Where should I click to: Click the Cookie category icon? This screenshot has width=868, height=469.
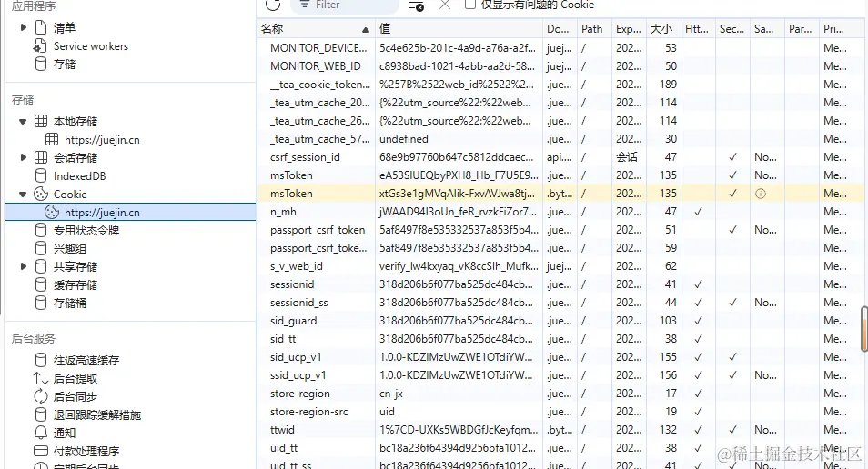coord(40,195)
